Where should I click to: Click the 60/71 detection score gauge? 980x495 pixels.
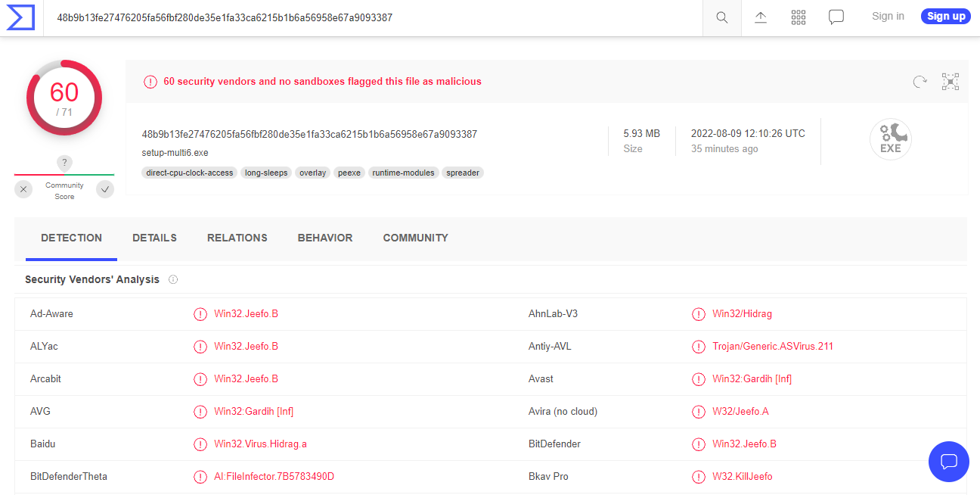point(64,98)
